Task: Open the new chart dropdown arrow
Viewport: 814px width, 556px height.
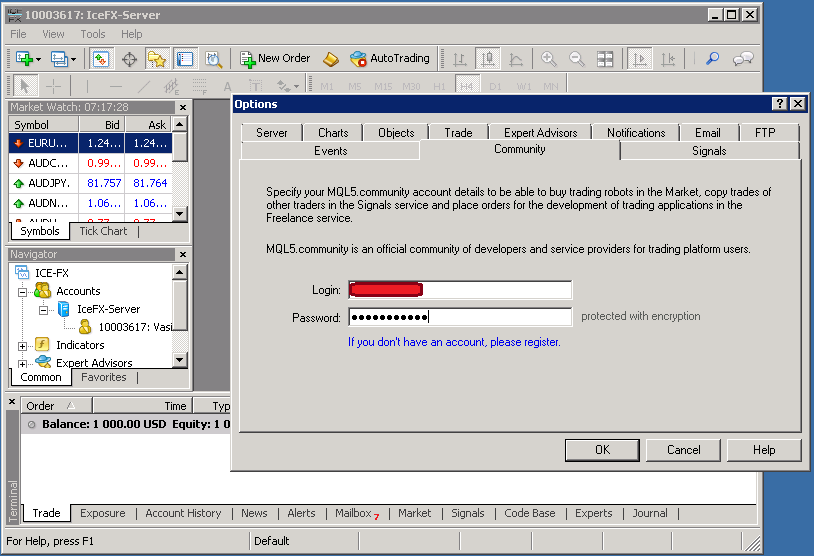Action: click(x=38, y=59)
